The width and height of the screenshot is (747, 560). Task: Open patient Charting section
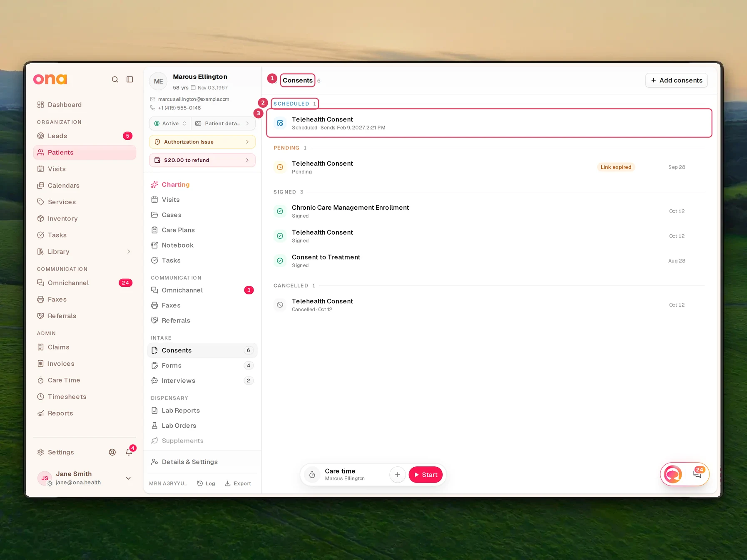202,185
